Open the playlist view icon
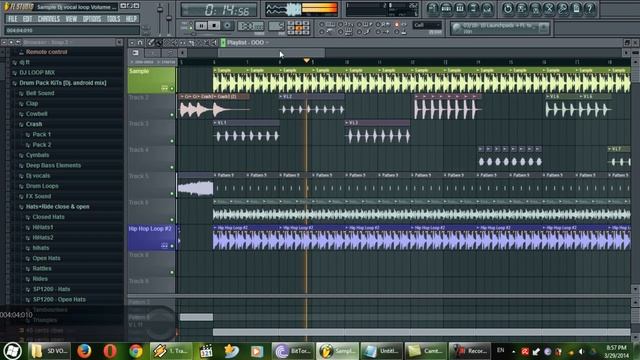 [x=433, y=8]
